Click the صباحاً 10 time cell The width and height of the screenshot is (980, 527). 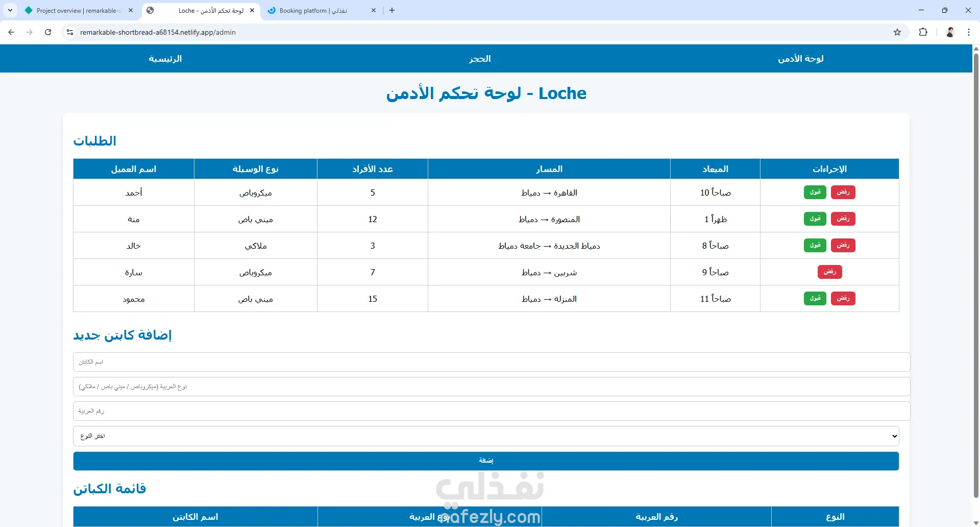pos(715,193)
